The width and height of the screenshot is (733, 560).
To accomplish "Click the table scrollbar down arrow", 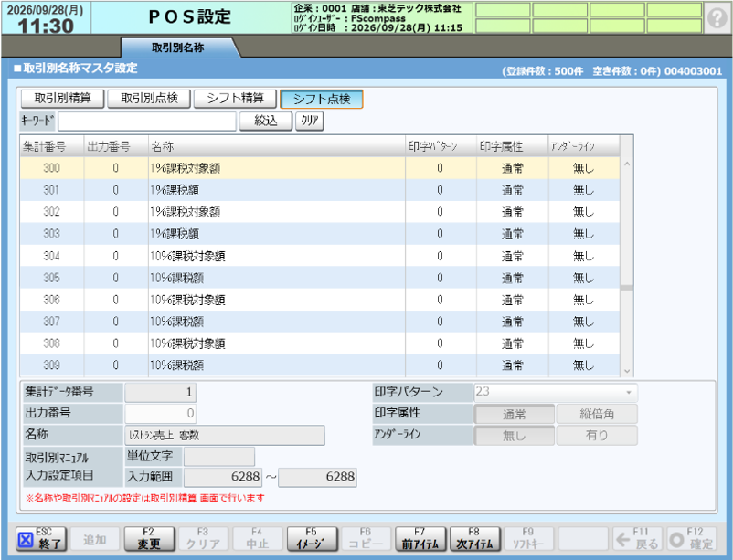I will [x=627, y=371].
